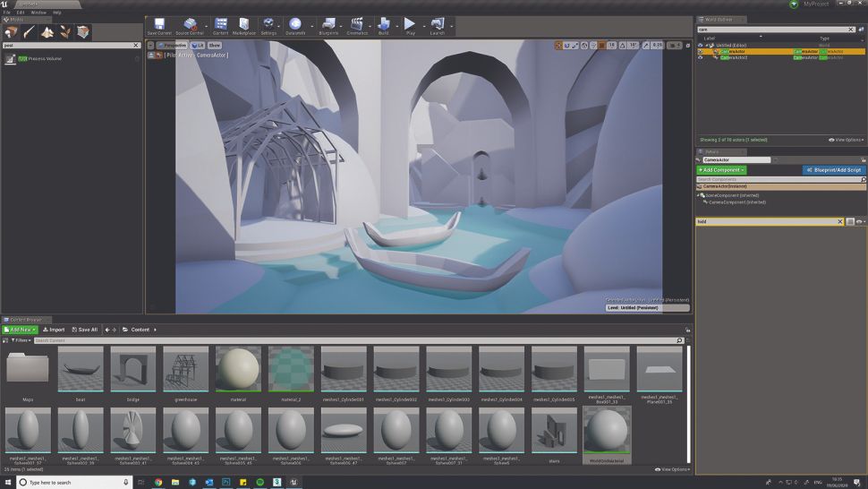The height and width of the screenshot is (489, 868).
Task: Expand the Perspective viewport dropdown
Action: (171, 45)
